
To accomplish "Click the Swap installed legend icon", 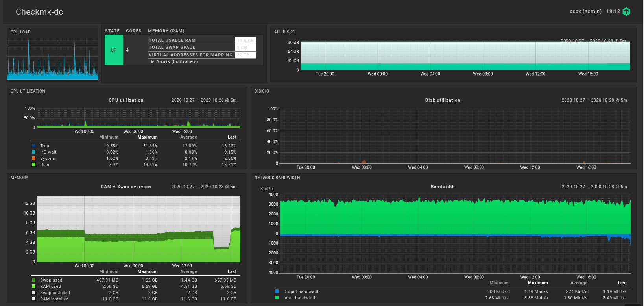I will coord(34,293).
